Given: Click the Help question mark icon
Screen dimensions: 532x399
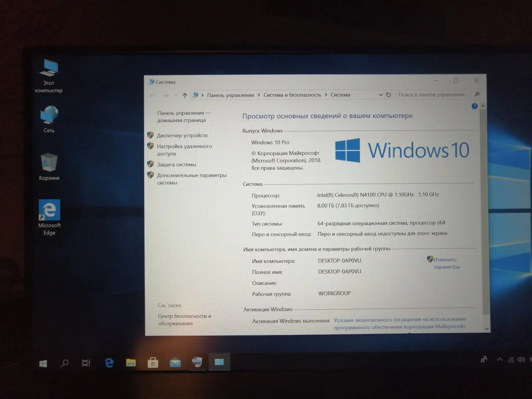Looking at the screenshot, I should 474,106.
